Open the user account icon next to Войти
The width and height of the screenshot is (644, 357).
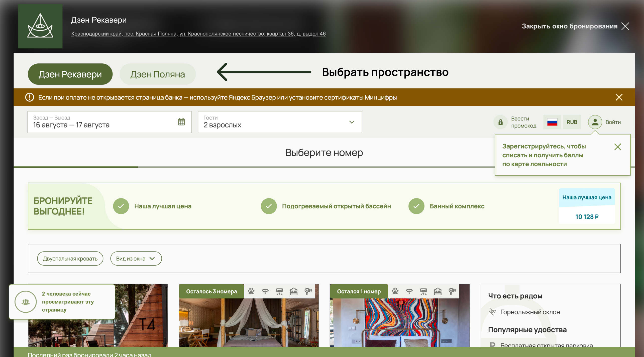[595, 122]
